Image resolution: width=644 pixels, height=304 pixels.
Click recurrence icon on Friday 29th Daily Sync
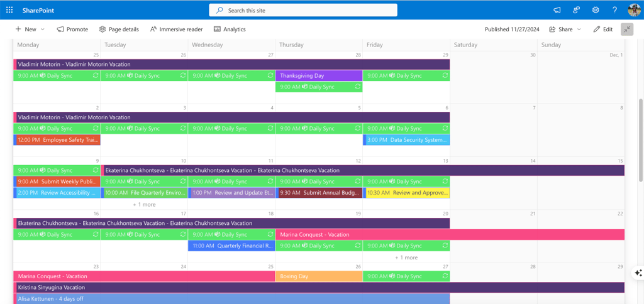(445, 75)
